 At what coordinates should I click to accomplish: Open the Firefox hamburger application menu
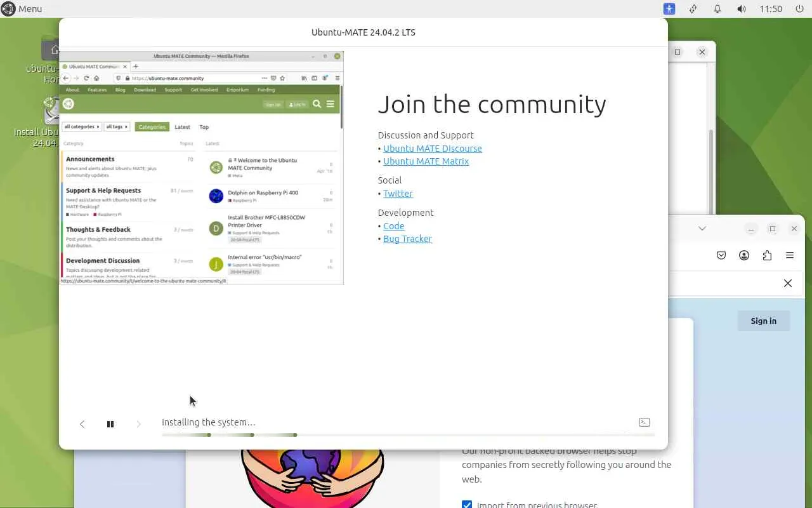[790, 255]
